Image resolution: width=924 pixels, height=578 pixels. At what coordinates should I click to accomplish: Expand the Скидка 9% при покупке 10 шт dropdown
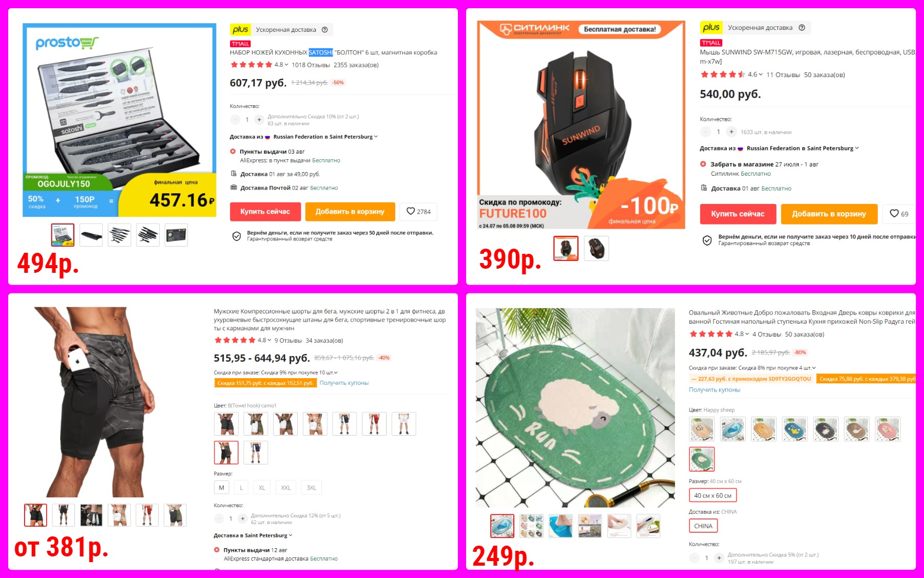(336, 372)
